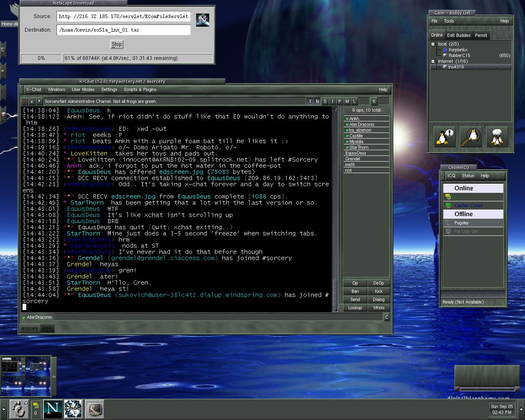Click the X-Chat launcher icon in panel
The width and height of the screenshot is (525, 420).
pyautogui.click(x=73, y=409)
